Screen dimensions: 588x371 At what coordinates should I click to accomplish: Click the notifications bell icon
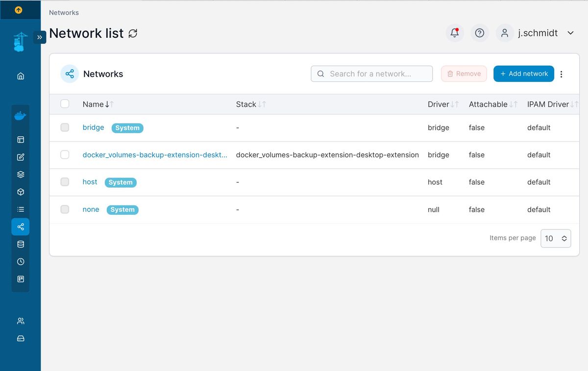point(455,33)
